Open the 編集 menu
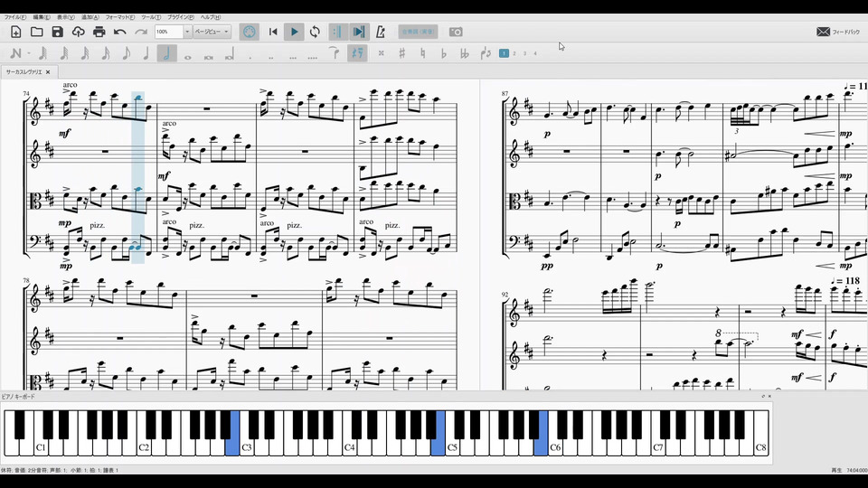 pos(42,17)
